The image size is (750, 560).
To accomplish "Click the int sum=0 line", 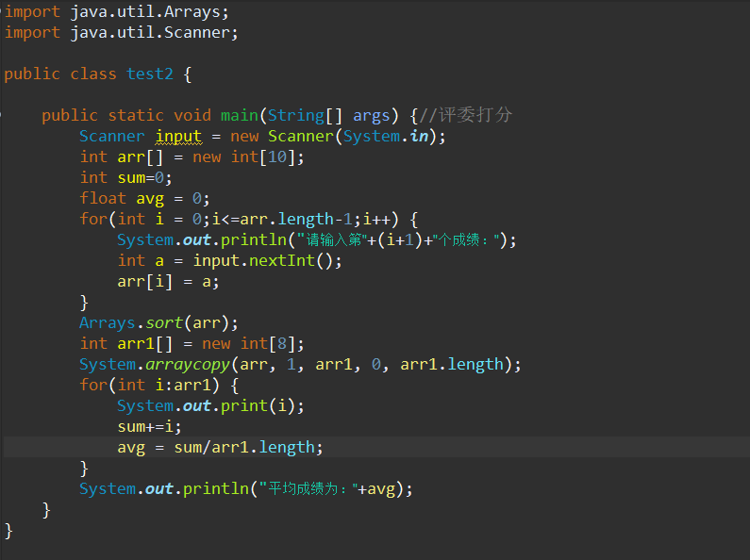I will coord(125,178).
